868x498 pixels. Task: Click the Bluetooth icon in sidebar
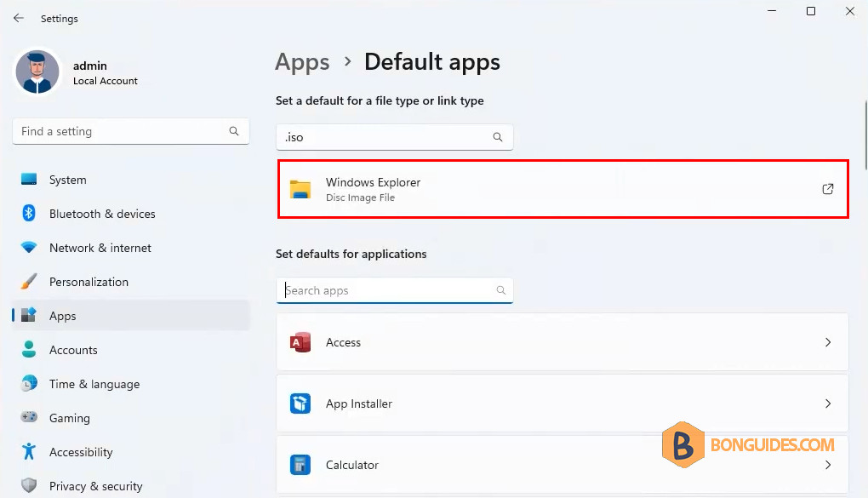coord(29,214)
